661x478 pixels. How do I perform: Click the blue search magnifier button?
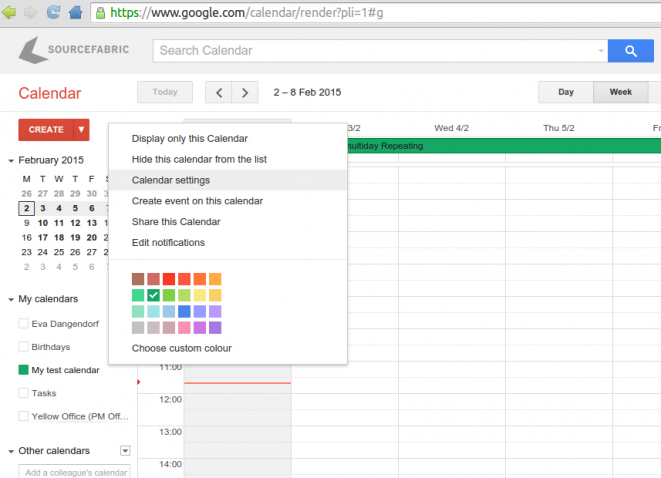point(631,51)
